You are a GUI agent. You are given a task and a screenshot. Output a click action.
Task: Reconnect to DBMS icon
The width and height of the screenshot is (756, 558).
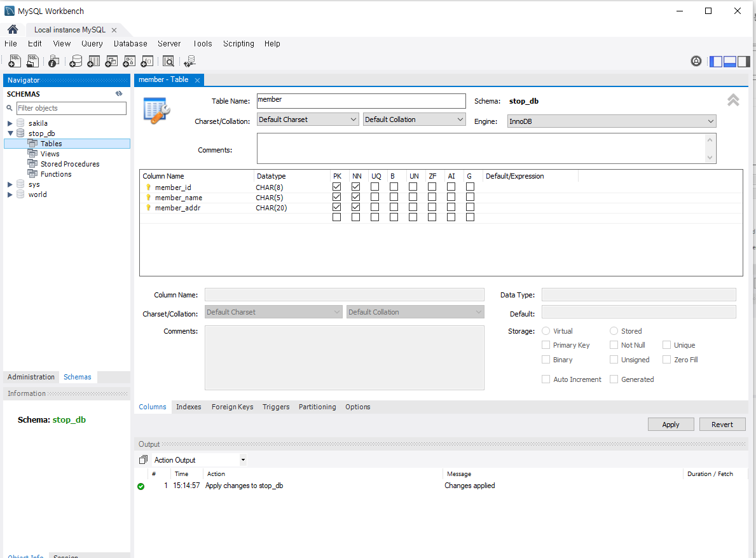[189, 61]
